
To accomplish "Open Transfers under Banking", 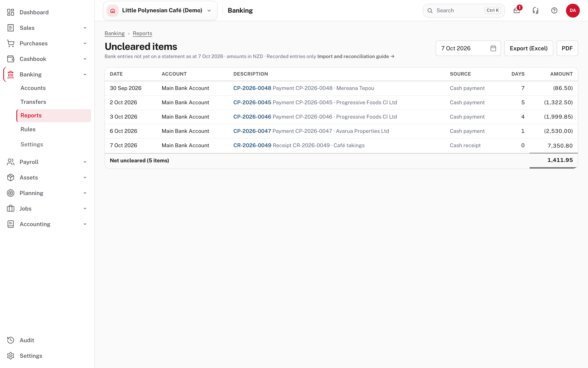I will (33, 102).
